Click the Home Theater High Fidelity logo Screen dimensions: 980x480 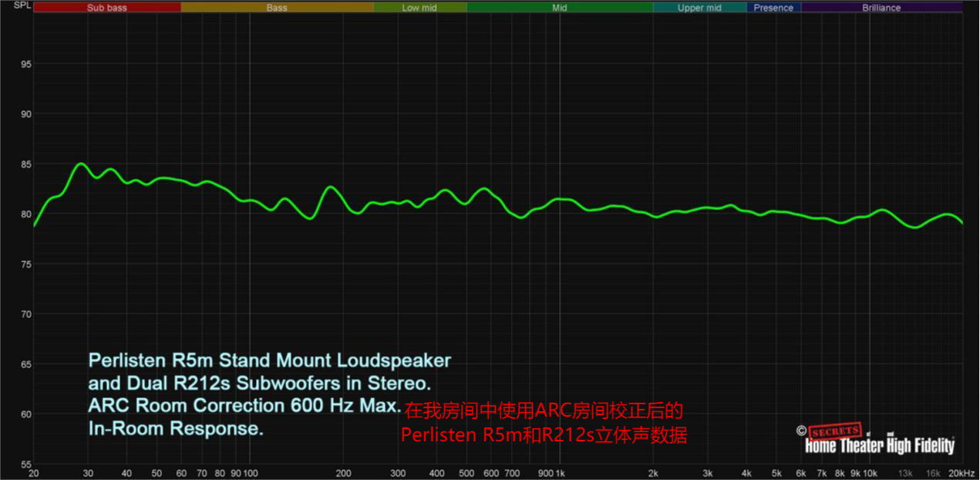879,445
